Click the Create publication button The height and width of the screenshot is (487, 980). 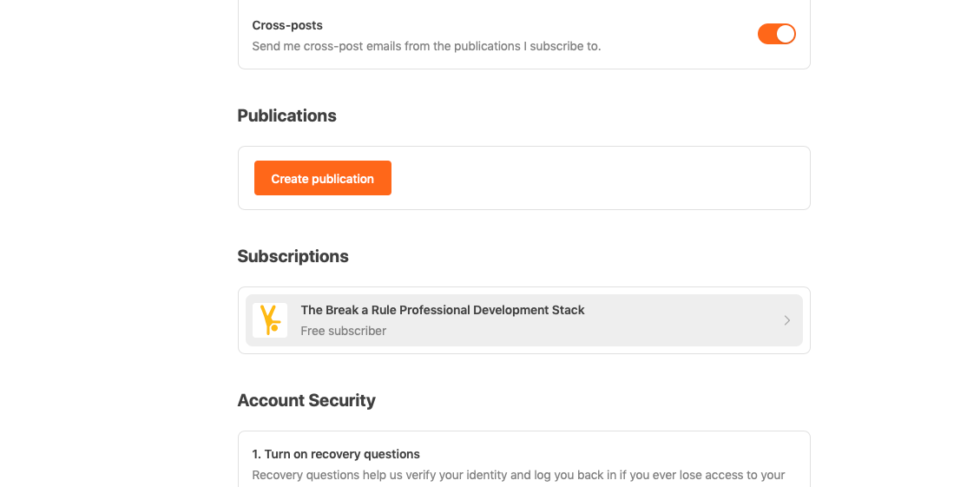(323, 178)
